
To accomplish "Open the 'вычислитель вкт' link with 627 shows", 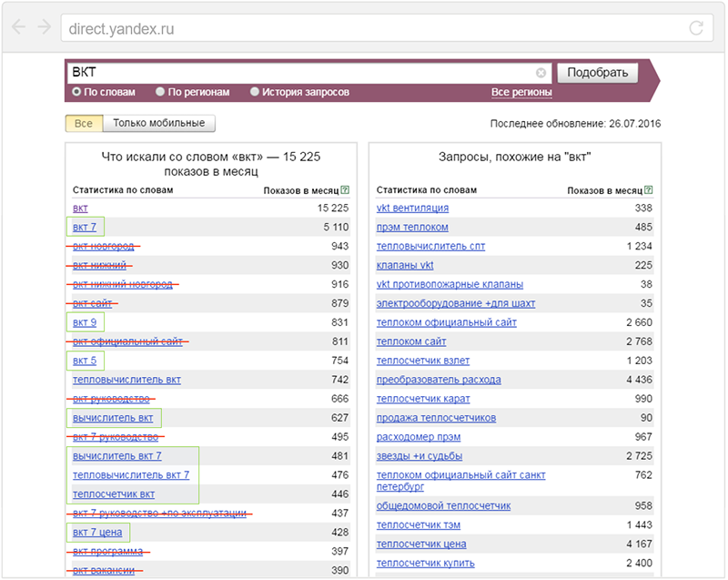I will pos(113,417).
